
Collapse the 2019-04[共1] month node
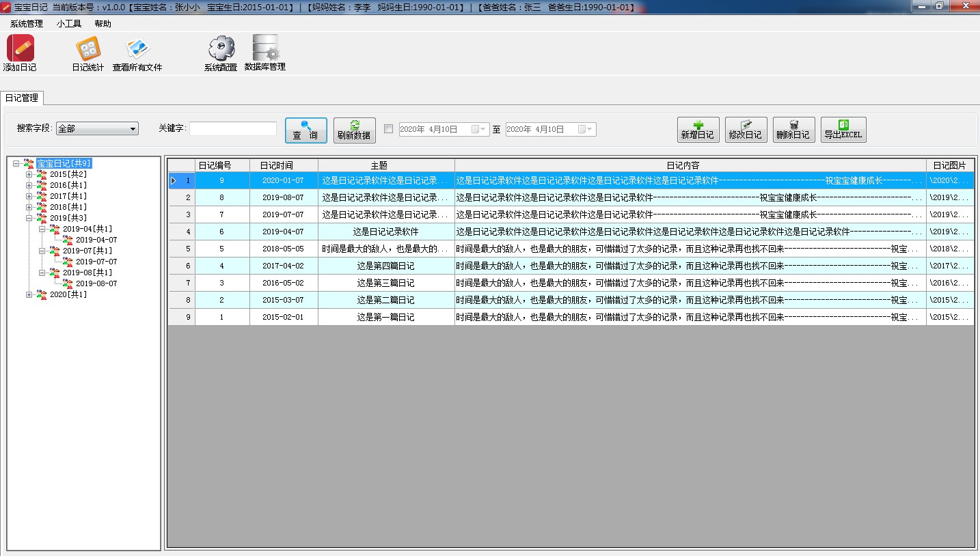point(42,229)
